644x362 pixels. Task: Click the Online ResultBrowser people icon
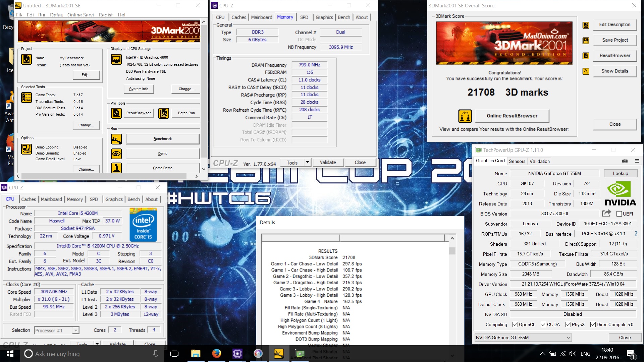click(465, 116)
